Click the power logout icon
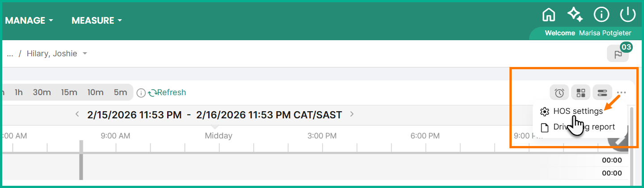This screenshot has width=644, height=188. (627, 15)
